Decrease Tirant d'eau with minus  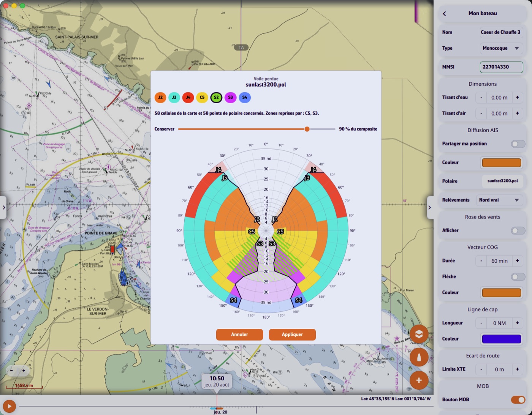point(481,98)
